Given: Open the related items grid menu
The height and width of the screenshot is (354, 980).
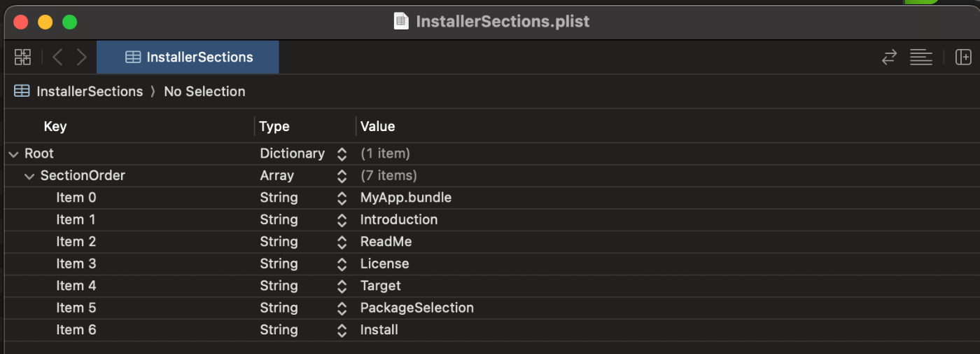Looking at the screenshot, I should click(22, 57).
